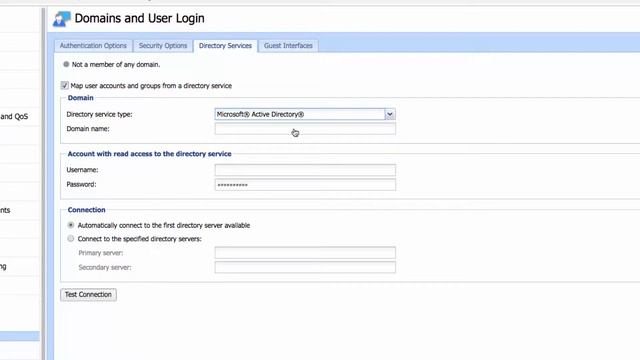Switch to the Authentication Options tab
This screenshot has height=360, width=640.
[93, 46]
